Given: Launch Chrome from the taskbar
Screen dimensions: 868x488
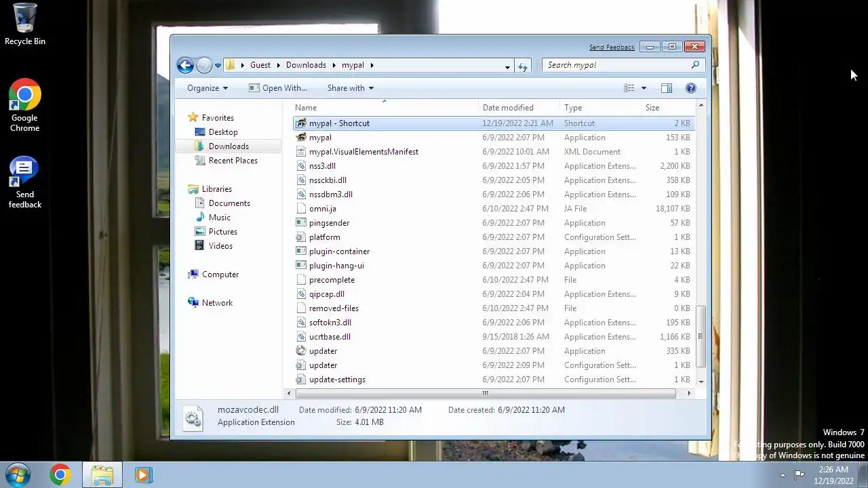Looking at the screenshot, I should (60, 475).
